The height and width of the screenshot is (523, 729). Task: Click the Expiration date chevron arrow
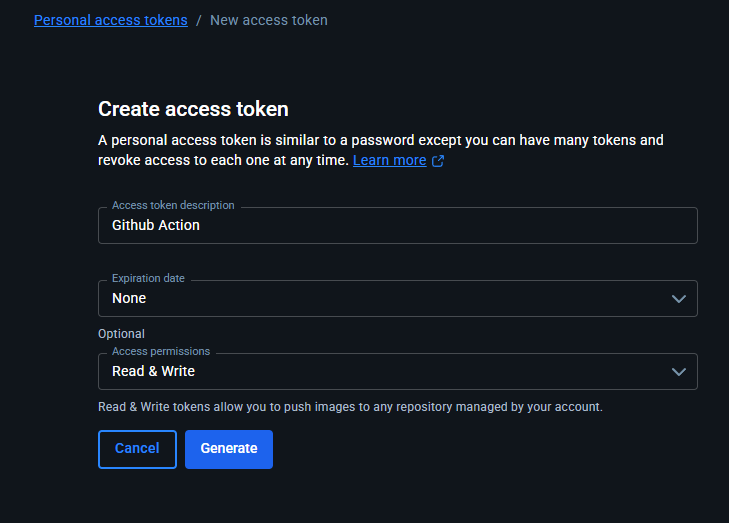pos(679,299)
